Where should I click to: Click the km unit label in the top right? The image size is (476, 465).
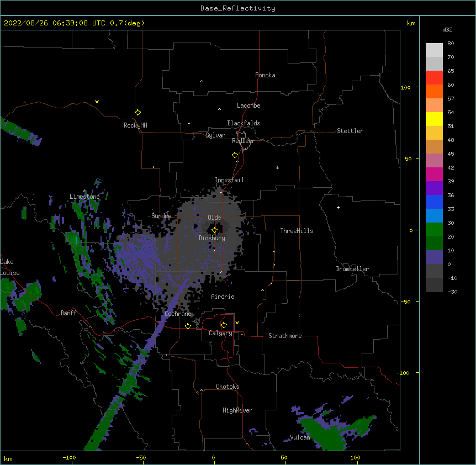411,23
